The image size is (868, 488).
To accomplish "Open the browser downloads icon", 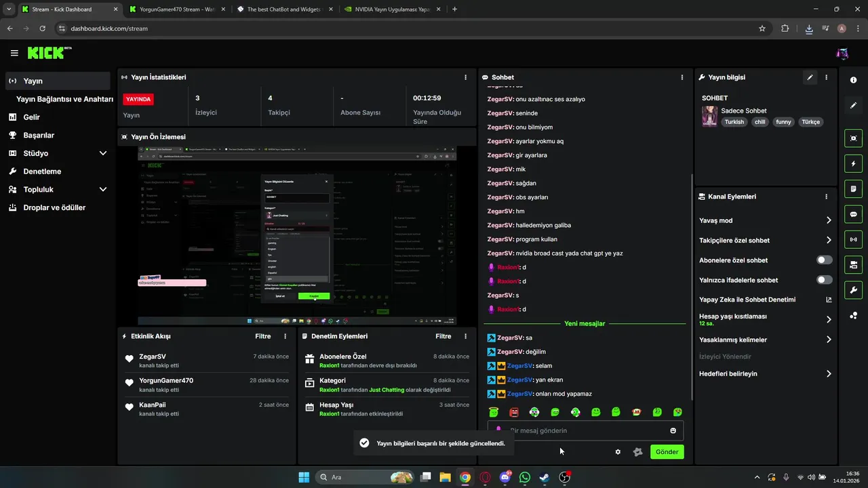I will tap(809, 28).
